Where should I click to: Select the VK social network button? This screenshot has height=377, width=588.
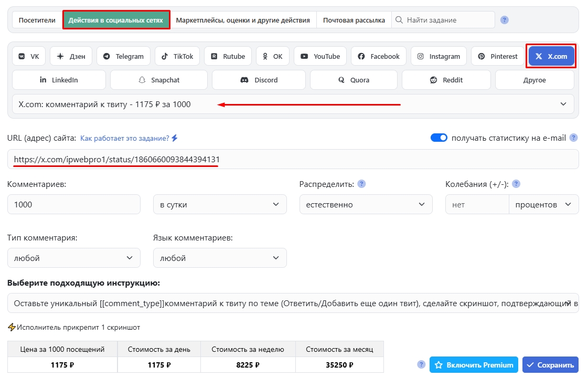tap(29, 56)
